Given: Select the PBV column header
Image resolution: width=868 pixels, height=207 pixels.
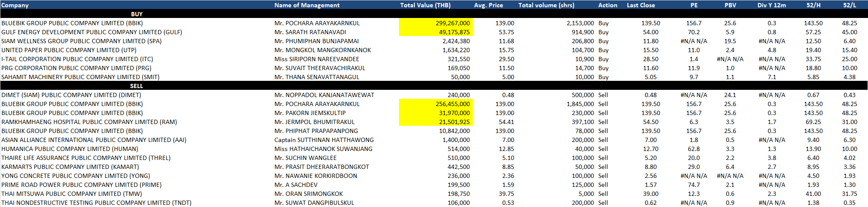Looking at the screenshot, I should pos(730,5).
